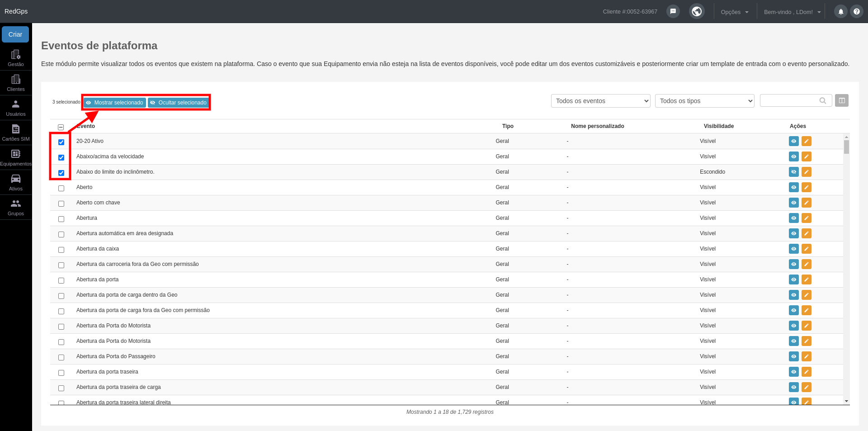Image resolution: width=868 pixels, height=431 pixels.
Task: Click the Evento column header
Action: coord(85,126)
